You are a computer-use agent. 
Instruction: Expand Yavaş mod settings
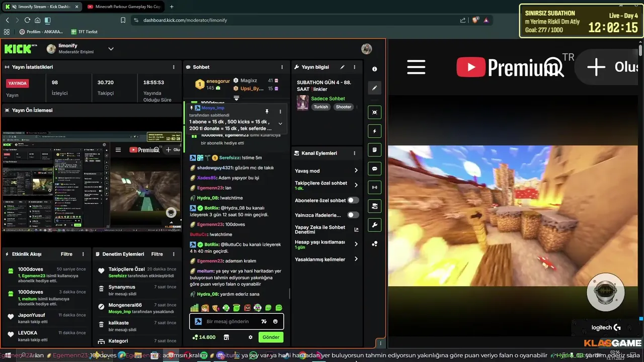(x=356, y=170)
